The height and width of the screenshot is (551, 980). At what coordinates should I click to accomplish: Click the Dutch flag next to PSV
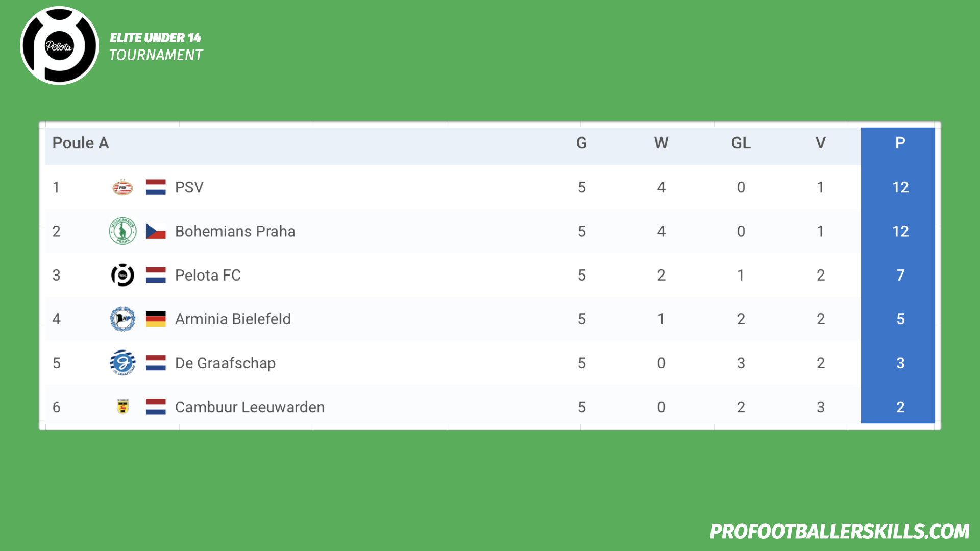coord(156,187)
